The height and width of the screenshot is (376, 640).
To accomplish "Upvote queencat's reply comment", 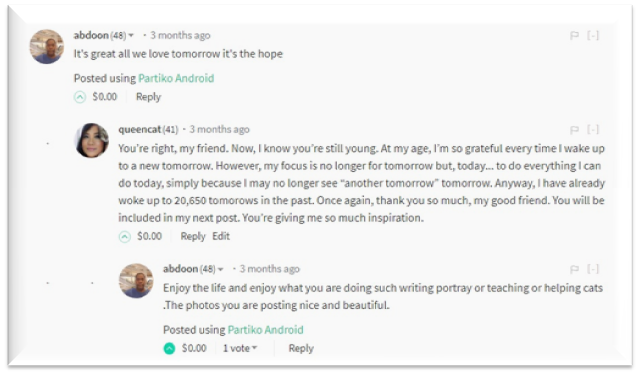I will (125, 237).
